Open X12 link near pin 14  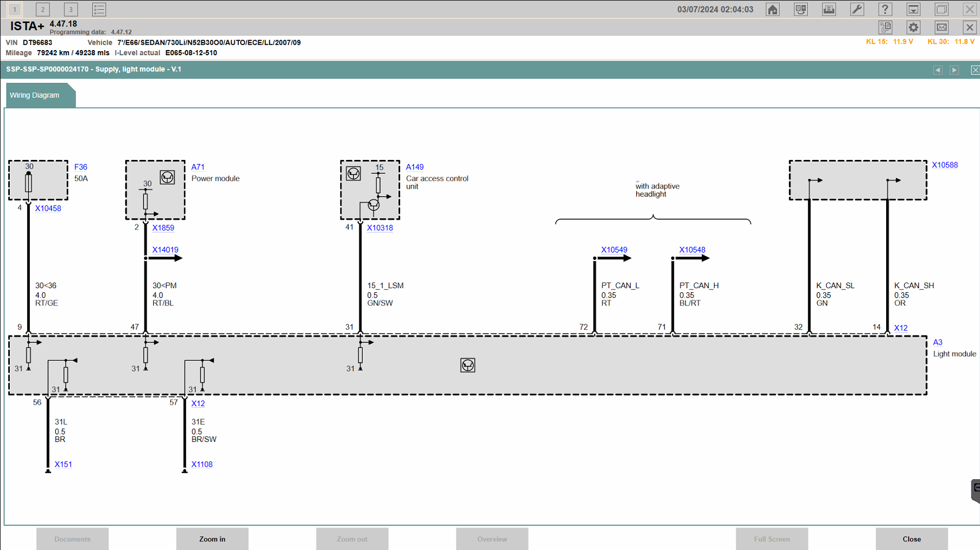tap(901, 328)
